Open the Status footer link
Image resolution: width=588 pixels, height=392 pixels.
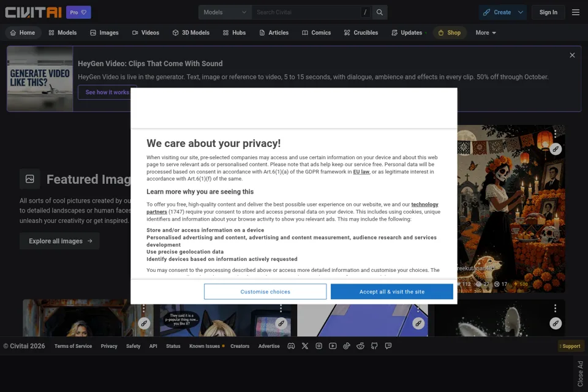(x=173, y=346)
